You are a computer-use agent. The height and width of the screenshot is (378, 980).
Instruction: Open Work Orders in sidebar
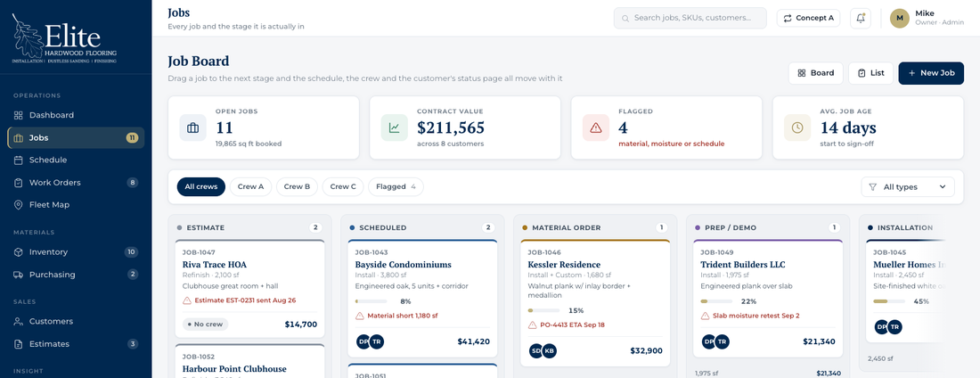pyautogui.click(x=76, y=183)
